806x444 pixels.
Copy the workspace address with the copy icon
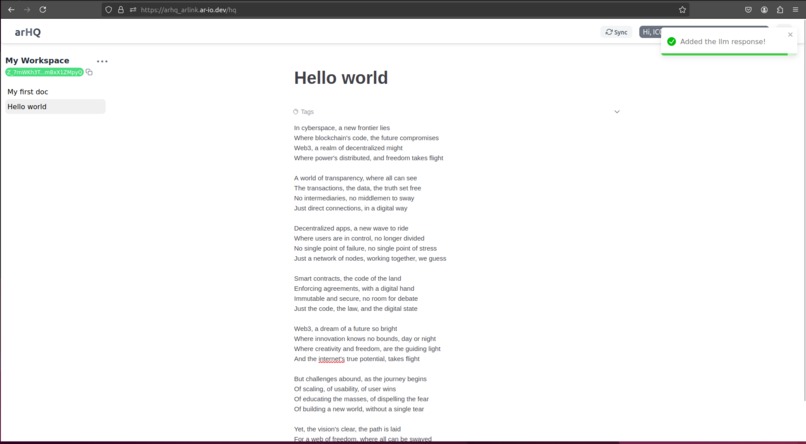click(89, 72)
